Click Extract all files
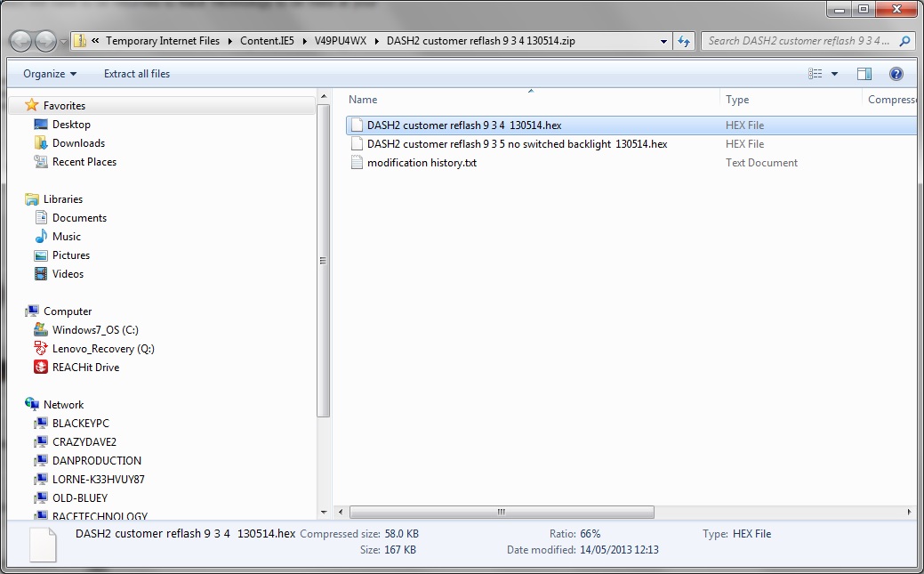Screen dimensions: 924x574 point(136,74)
